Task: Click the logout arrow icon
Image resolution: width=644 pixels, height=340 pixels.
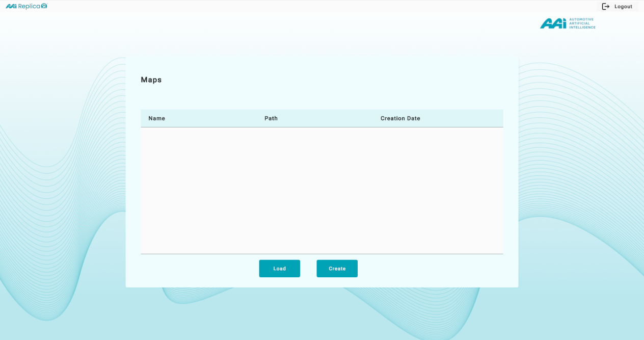Action: (605, 7)
